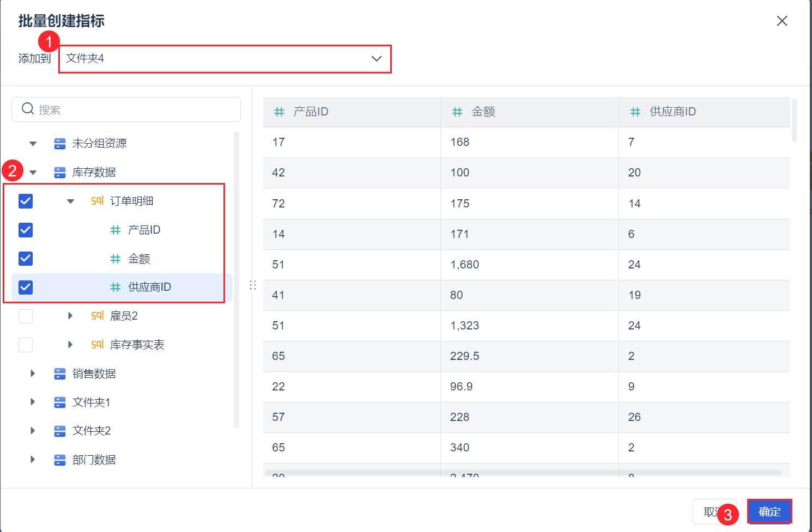The width and height of the screenshot is (812, 532).
Task: Click the hash icon beside 金额 in the tree
Action: coord(116,259)
